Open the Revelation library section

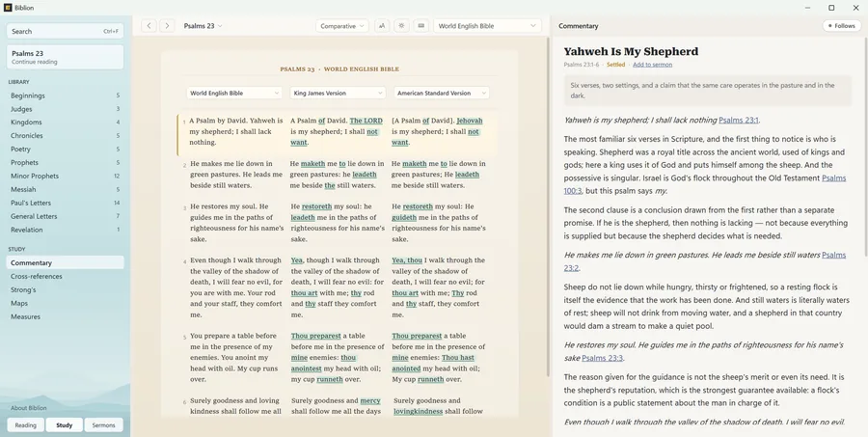(x=66, y=230)
